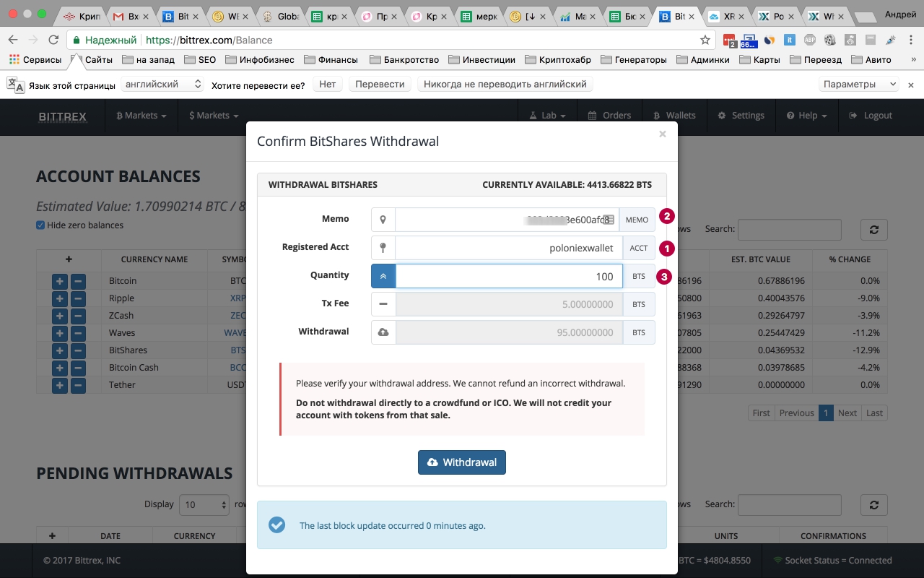924x578 pixels.
Task: Click Нет in the translate bar
Action: tap(328, 85)
